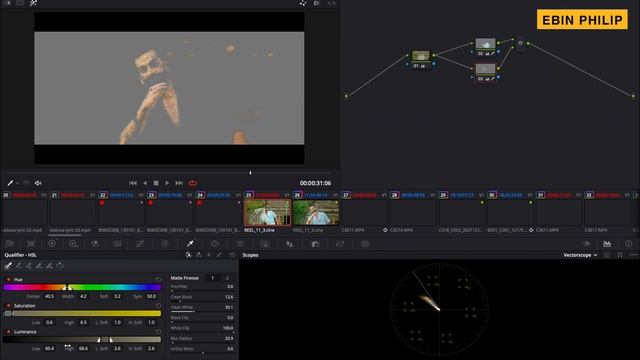Open the 3D stereoscopic palette
Screen dimensions: 640x360
click(x=365, y=244)
